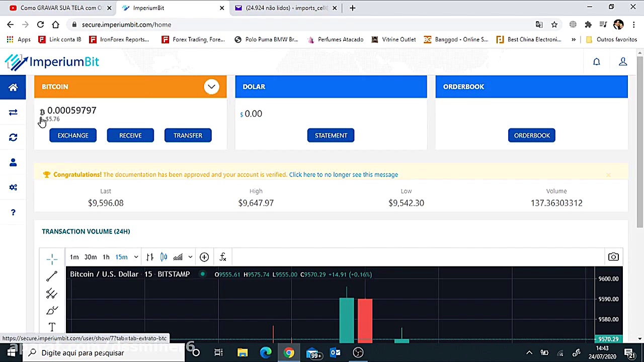The height and width of the screenshot is (362, 644).
Task: Open notifications bell in header
Action: pyautogui.click(x=597, y=61)
